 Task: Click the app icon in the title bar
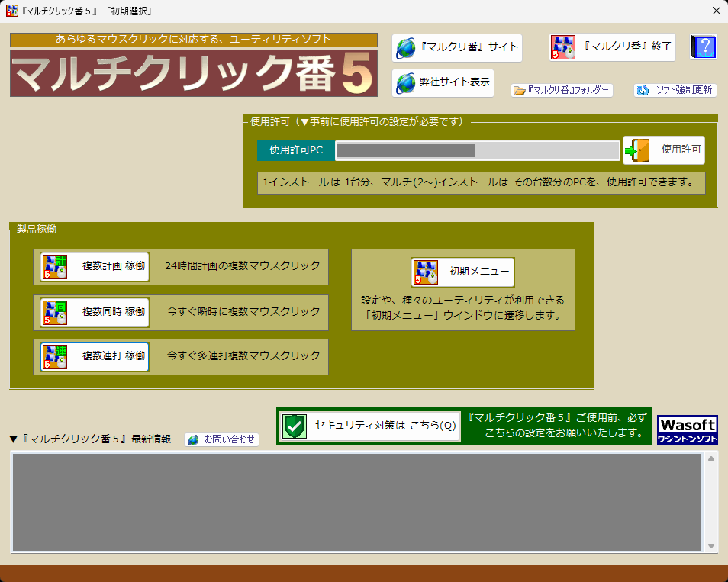coord(12,11)
